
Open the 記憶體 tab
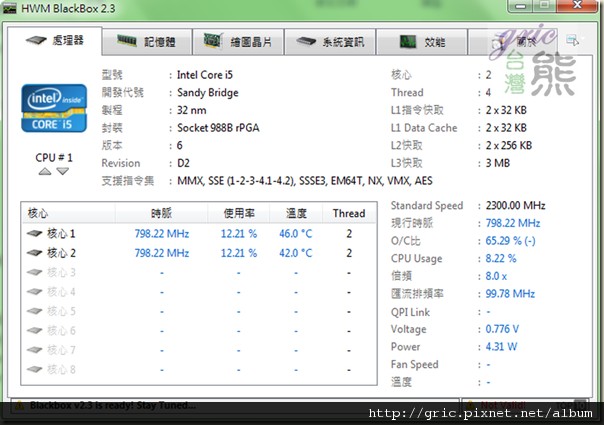tap(147, 42)
